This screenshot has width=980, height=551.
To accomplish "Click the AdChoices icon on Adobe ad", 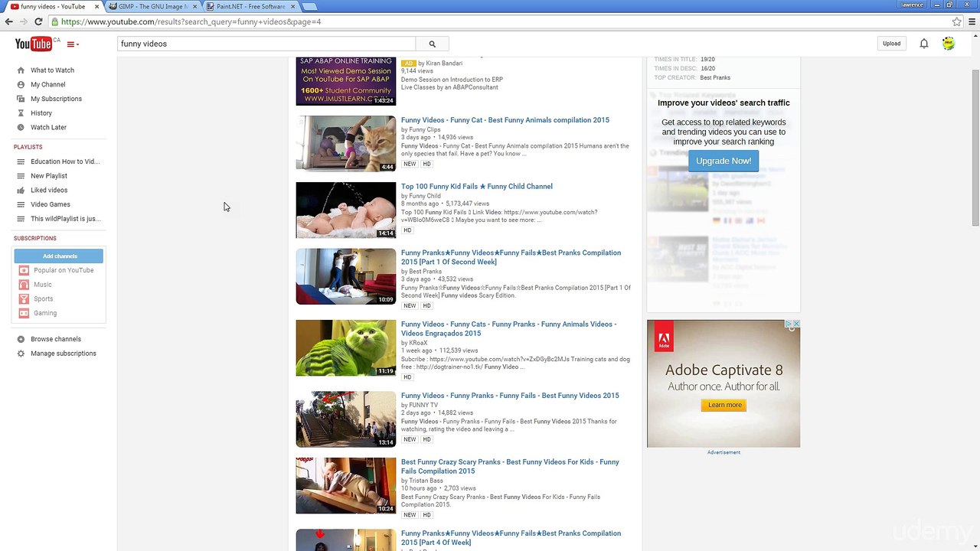I will point(789,324).
